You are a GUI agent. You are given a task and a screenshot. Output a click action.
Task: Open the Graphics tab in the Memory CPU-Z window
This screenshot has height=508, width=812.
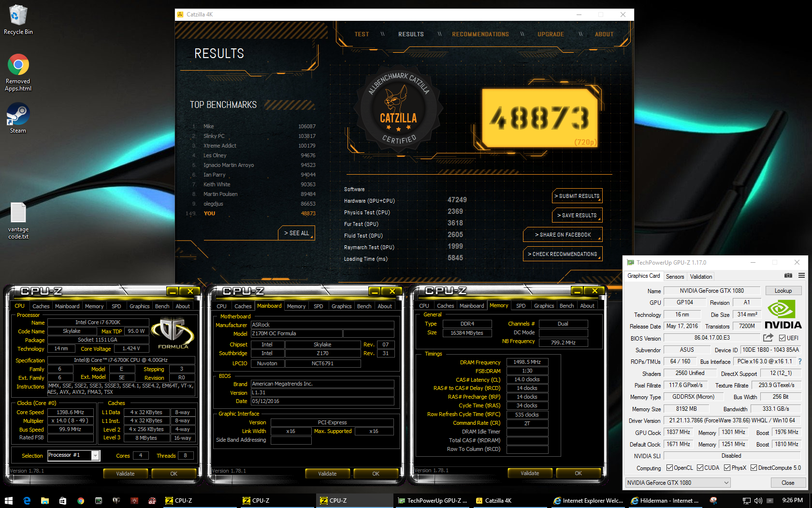(544, 306)
